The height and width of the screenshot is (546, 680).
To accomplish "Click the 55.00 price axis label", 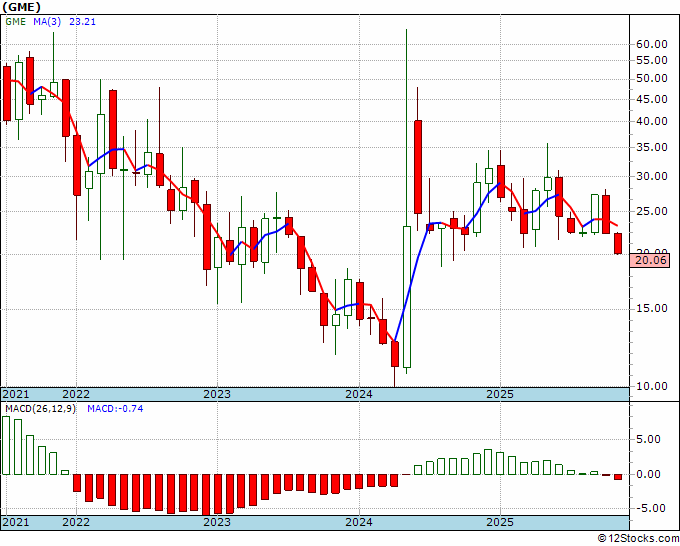I will [651, 61].
